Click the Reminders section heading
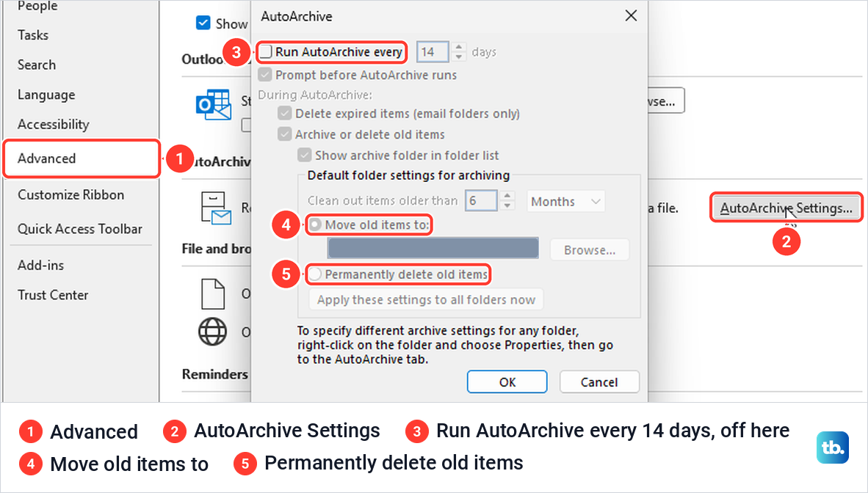The image size is (868, 493). (214, 375)
